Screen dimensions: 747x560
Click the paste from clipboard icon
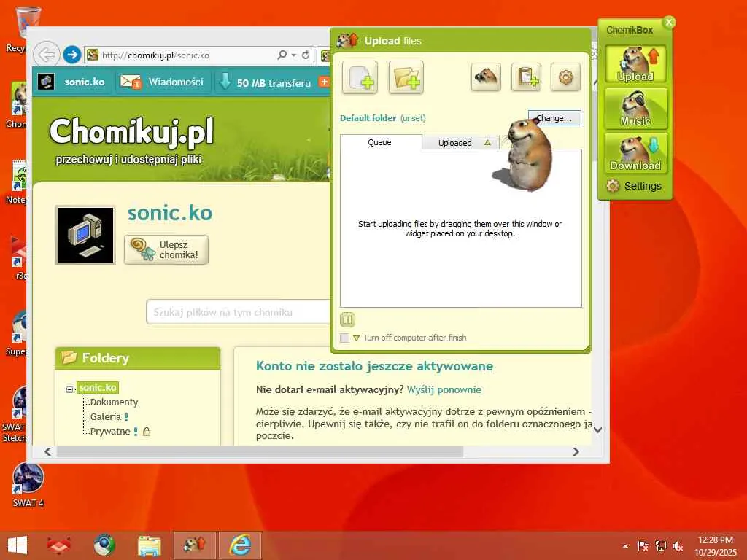tap(527, 77)
